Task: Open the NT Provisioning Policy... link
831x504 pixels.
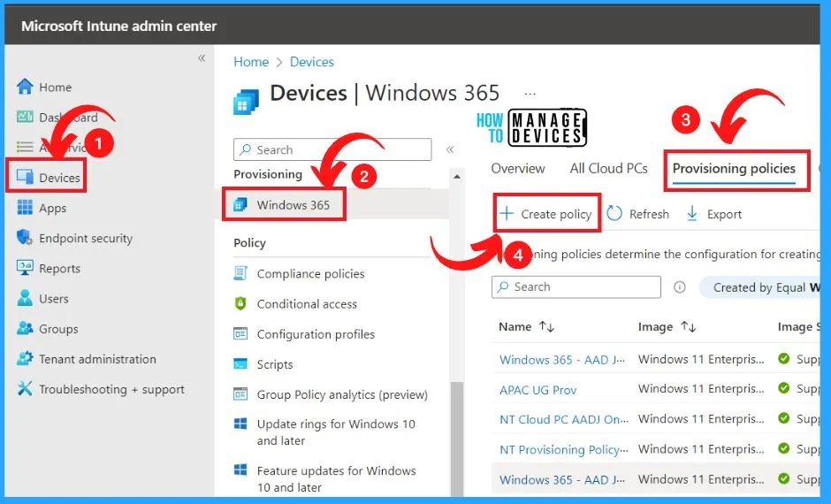Action: tap(564, 449)
